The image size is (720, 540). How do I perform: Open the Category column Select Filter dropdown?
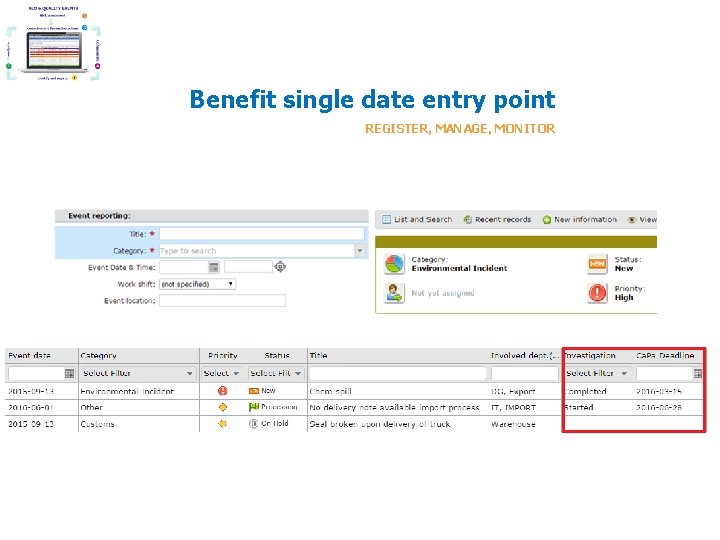138,373
